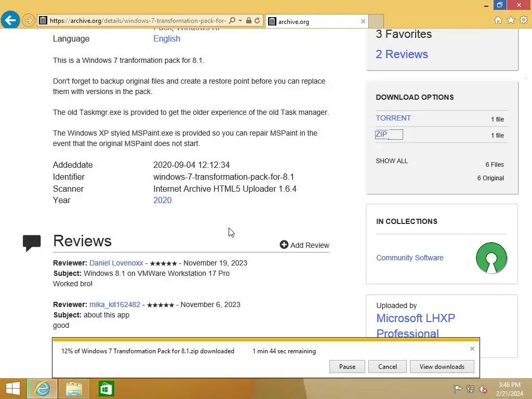
Task: Close the archive.org tab
Action: (363, 21)
